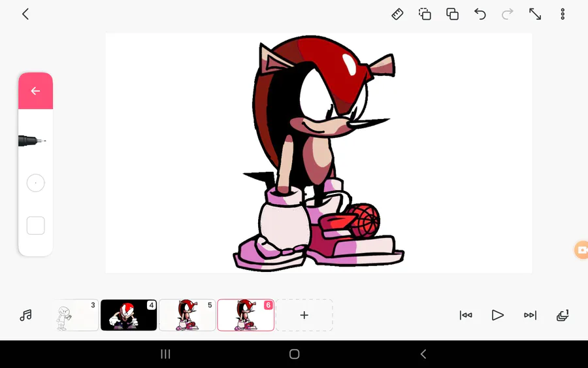
Task: Tap the orange screen recorder bubble
Action: click(x=581, y=250)
